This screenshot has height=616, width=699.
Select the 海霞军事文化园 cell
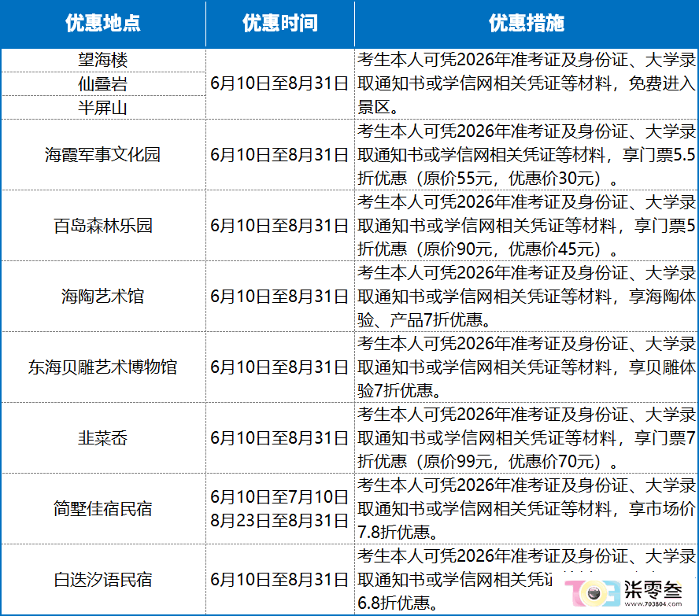103,154
